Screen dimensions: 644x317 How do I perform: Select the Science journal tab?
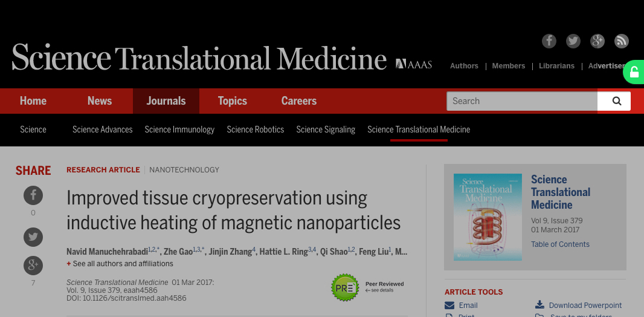click(x=33, y=129)
